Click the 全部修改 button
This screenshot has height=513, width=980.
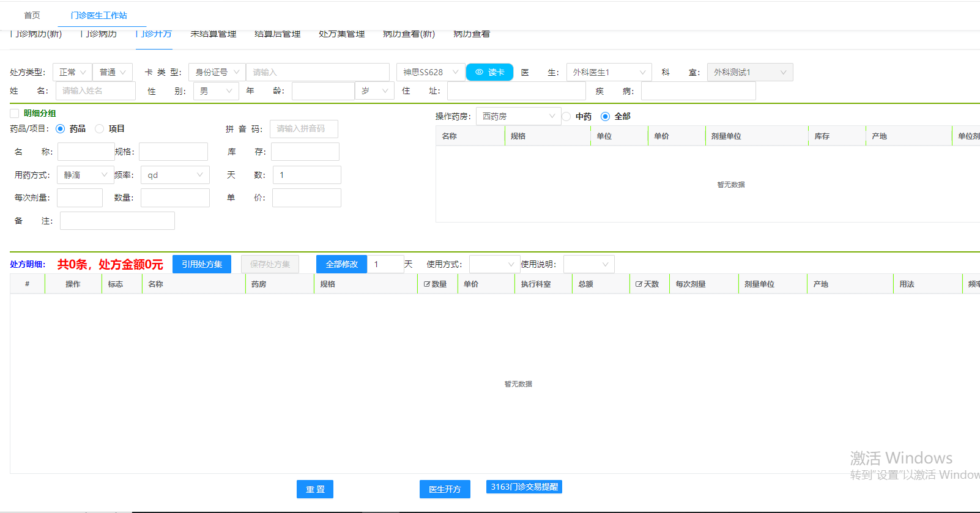[x=341, y=264]
